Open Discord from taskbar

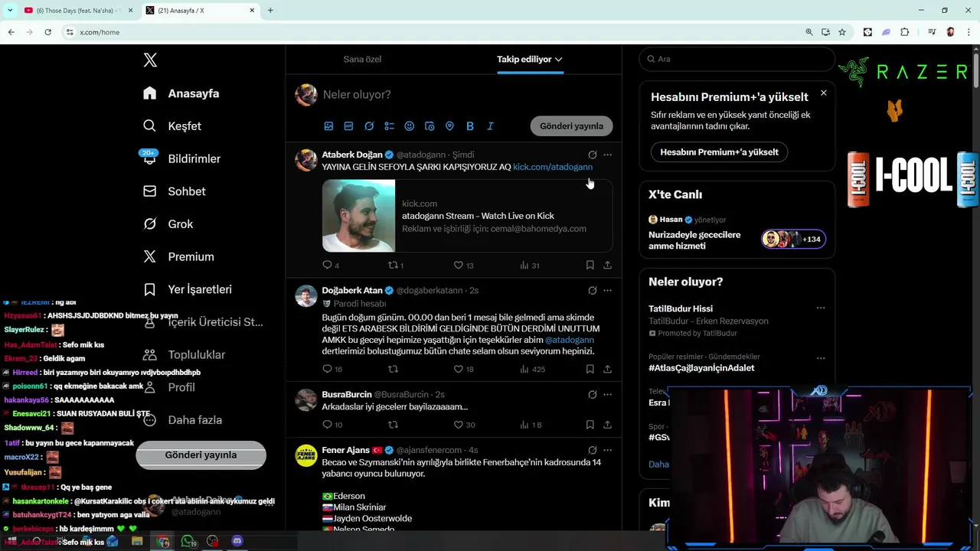[x=237, y=541]
